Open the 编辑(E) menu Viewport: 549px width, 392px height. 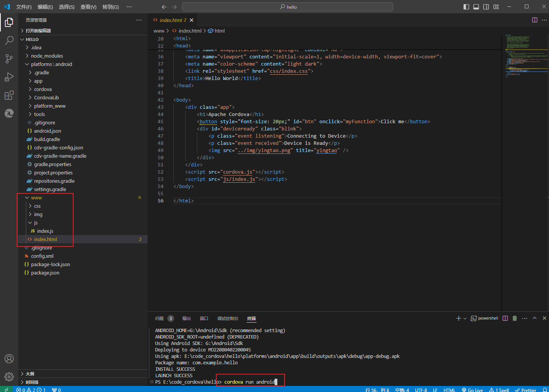[x=45, y=7]
